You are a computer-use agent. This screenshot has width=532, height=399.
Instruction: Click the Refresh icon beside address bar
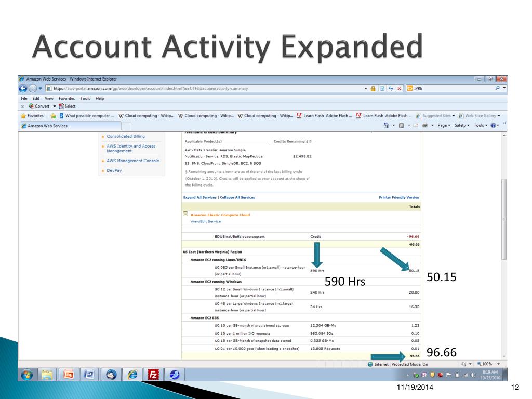point(391,88)
